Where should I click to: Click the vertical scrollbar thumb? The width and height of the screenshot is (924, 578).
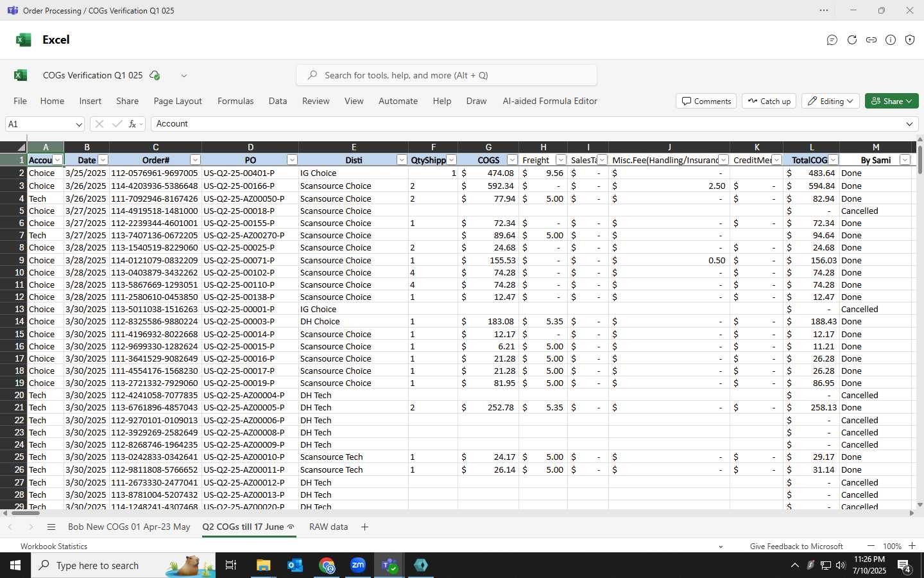tap(920, 159)
